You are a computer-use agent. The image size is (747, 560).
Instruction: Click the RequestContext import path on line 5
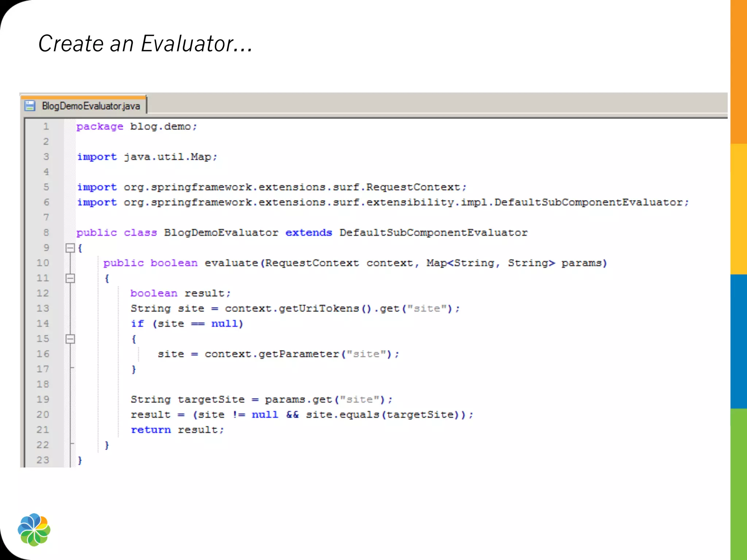[295, 187]
